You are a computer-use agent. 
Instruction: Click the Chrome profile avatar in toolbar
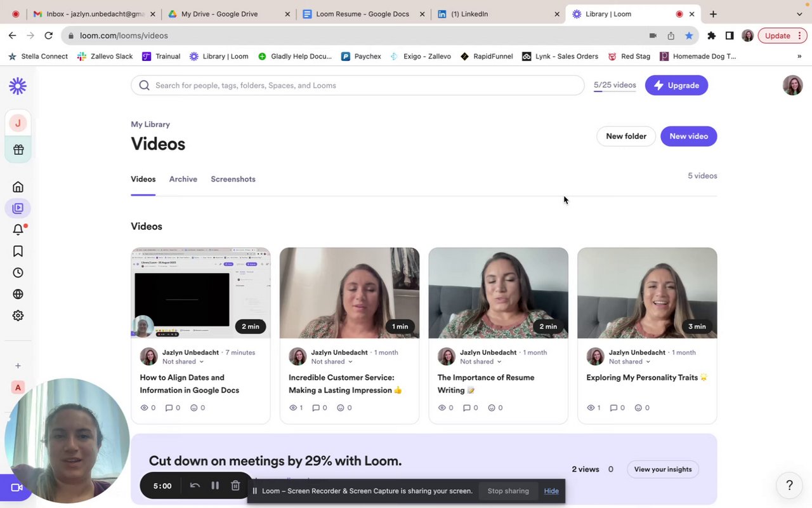tap(748, 36)
